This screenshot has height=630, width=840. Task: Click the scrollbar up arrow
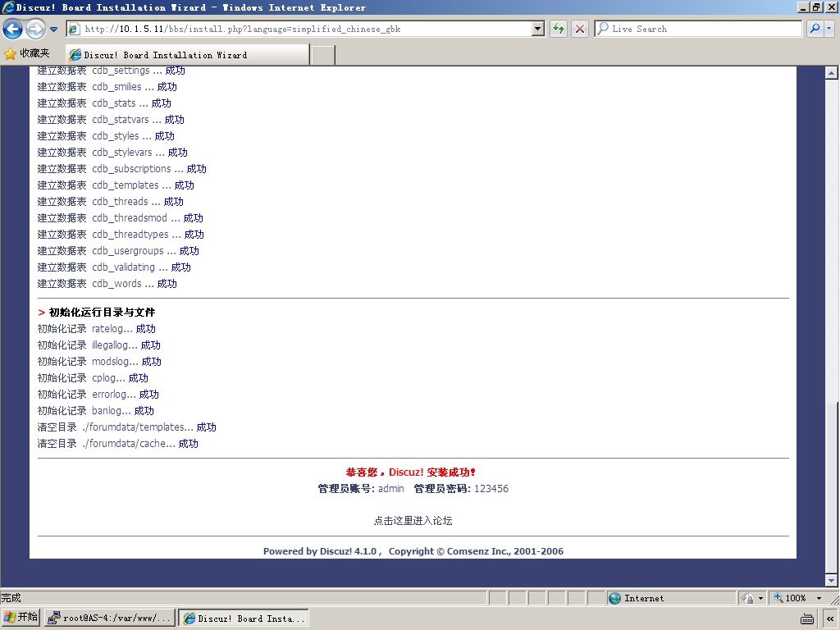pyautogui.click(x=832, y=73)
